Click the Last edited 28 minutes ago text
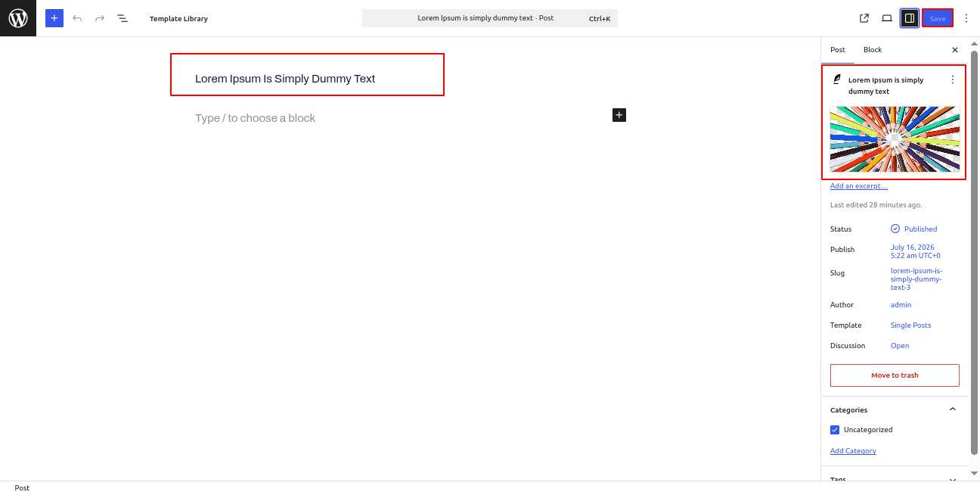Screen dimensions: 980x495 pos(876,205)
